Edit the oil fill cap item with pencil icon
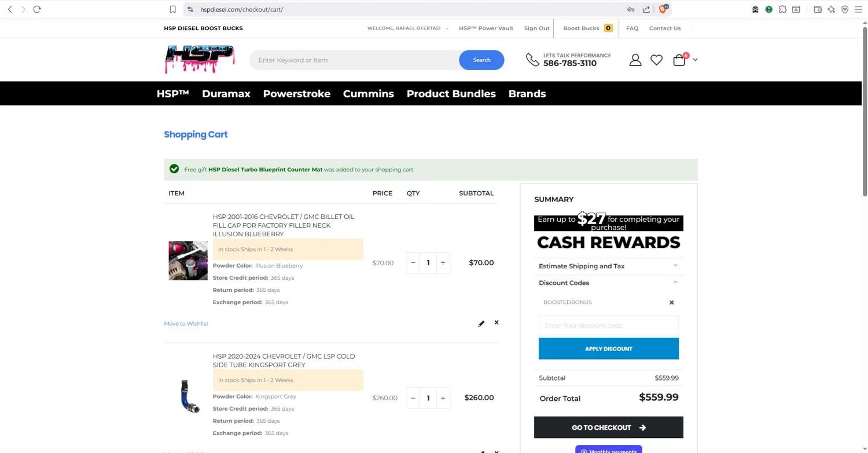The width and height of the screenshot is (868, 453). click(481, 323)
